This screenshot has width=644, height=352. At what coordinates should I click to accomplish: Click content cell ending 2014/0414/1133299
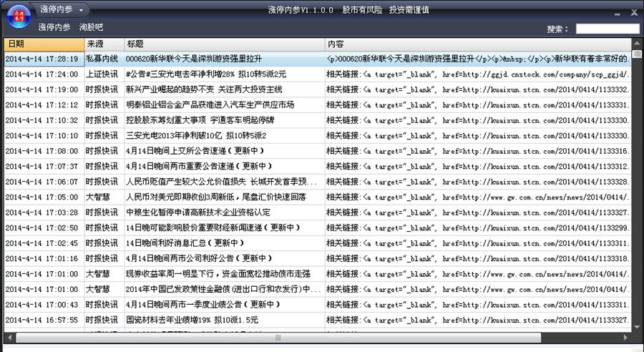pyautogui.click(x=478, y=228)
